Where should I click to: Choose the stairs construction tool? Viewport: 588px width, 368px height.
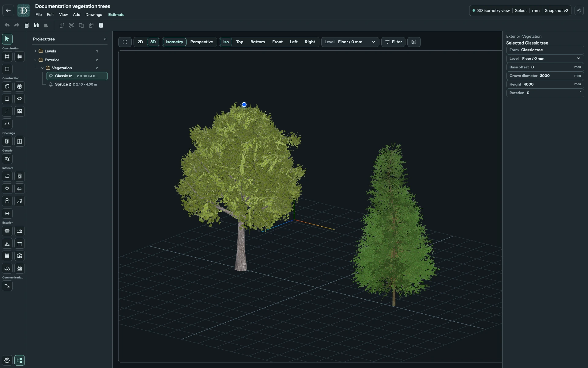pyautogui.click(x=7, y=111)
